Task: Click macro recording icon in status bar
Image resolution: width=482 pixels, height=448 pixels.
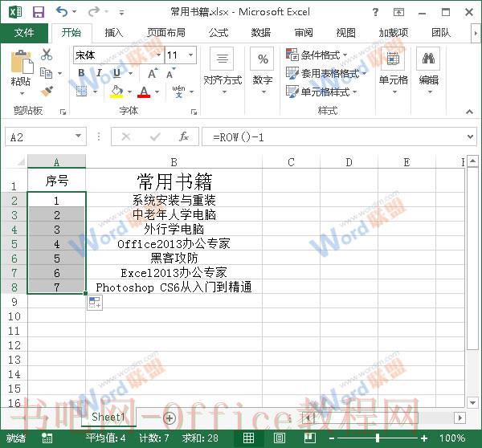Action: [x=47, y=438]
